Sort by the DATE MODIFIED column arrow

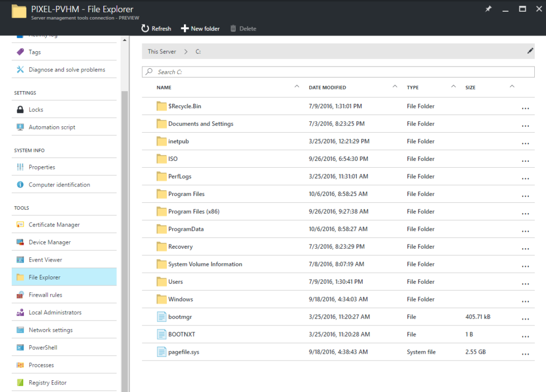pos(395,86)
